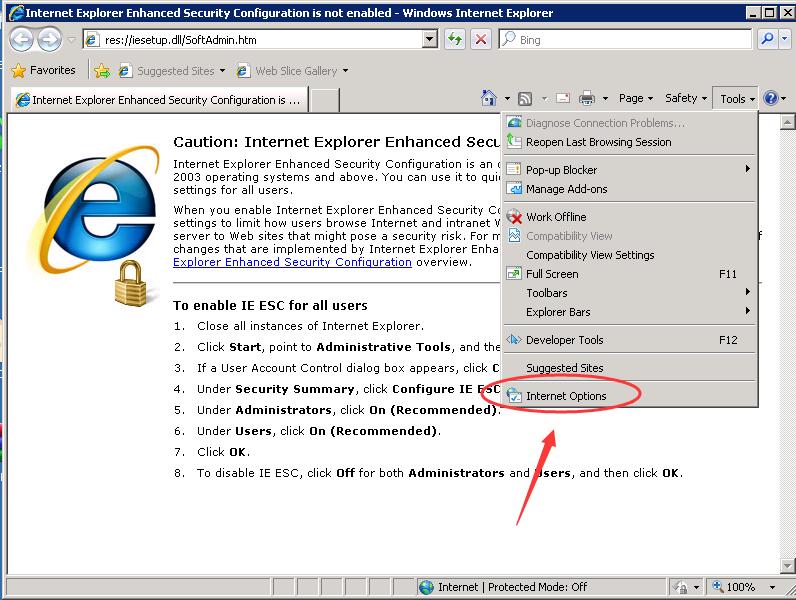Click the status bar privacy security icon

680,587
